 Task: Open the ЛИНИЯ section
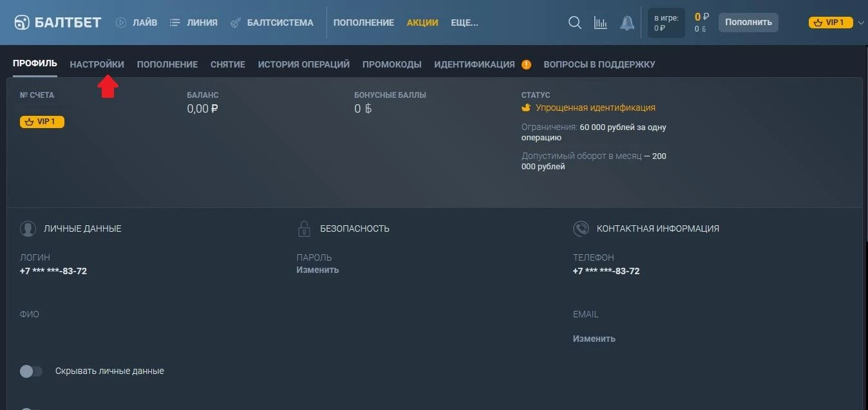194,23
